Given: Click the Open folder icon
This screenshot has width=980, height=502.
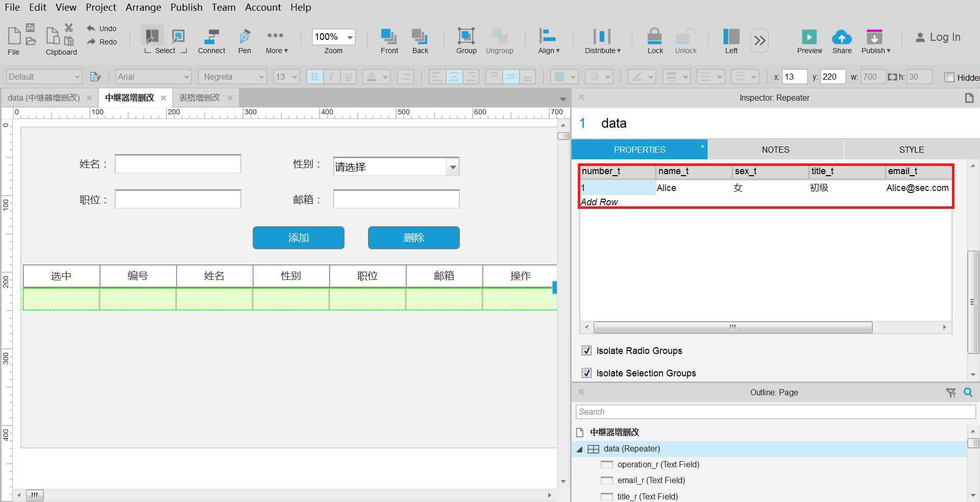Looking at the screenshot, I should (31, 41).
